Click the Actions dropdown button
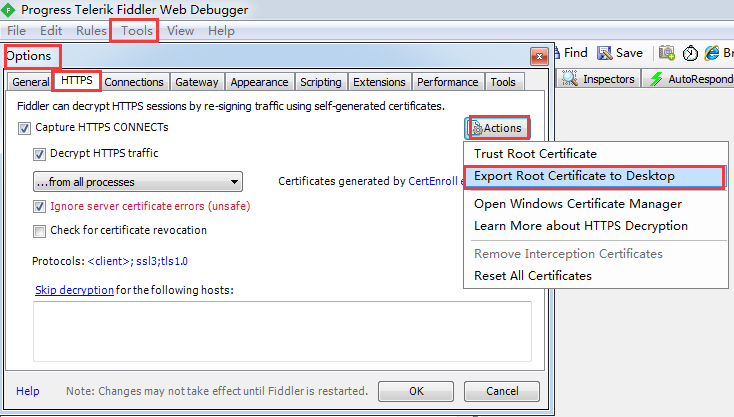The image size is (734, 417). point(497,128)
